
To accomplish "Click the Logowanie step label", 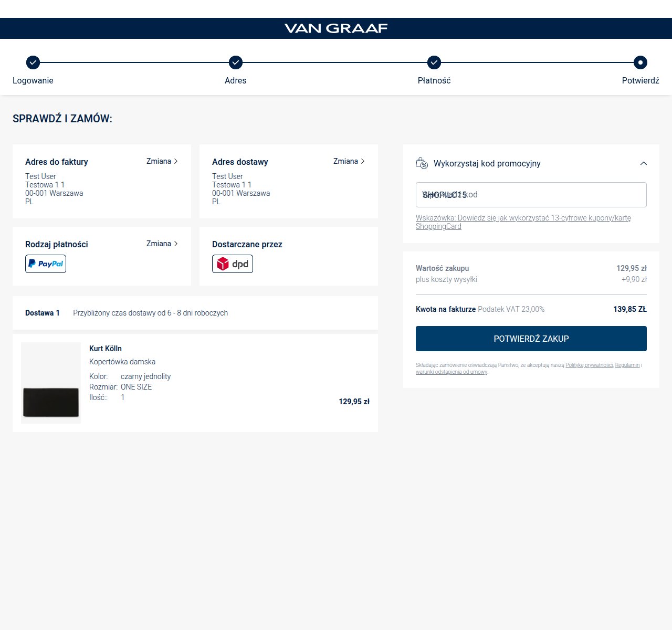I will [x=33, y=80].
